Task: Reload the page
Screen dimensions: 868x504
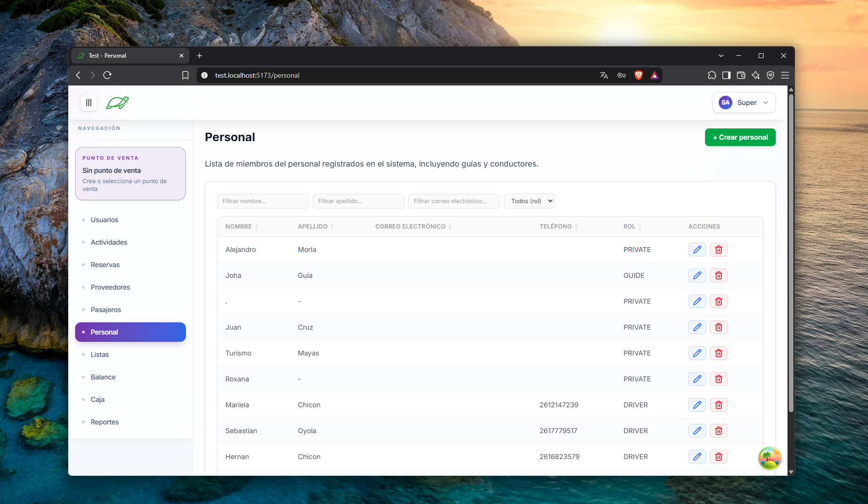Action: coord(107,75)
